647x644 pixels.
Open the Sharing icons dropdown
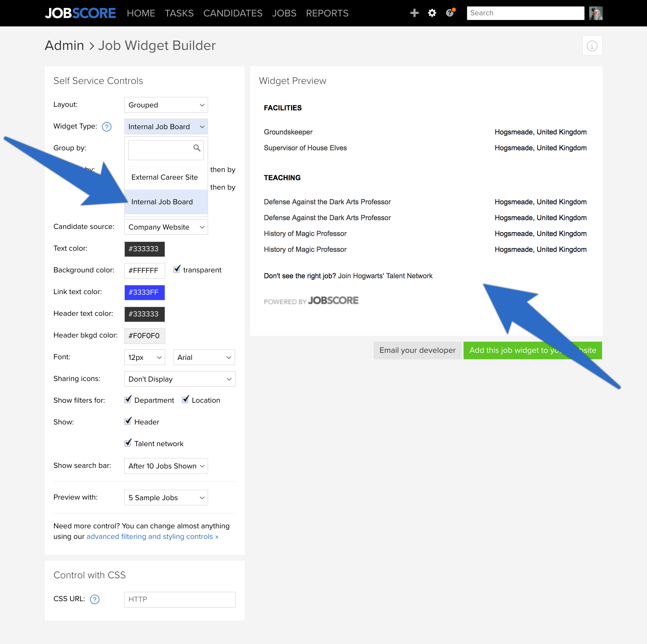pyautogui.click(x=180, y=379)
